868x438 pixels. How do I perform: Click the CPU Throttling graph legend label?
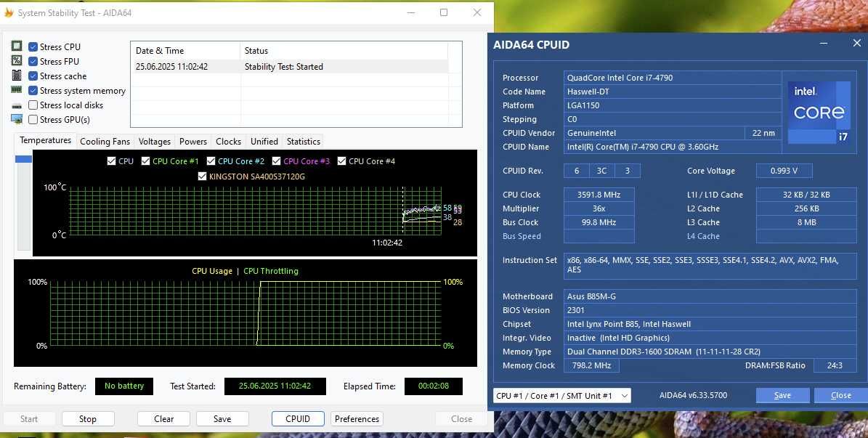[x=271, y=271]
